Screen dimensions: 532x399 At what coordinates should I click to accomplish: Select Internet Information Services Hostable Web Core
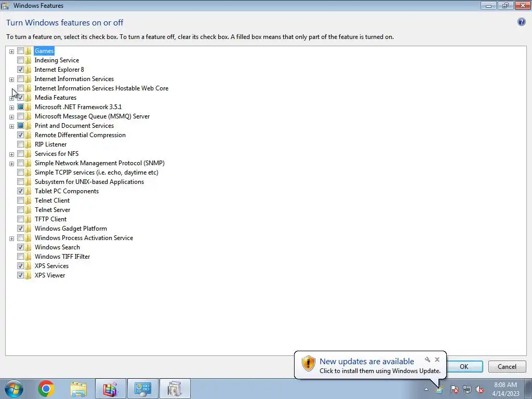101,88
